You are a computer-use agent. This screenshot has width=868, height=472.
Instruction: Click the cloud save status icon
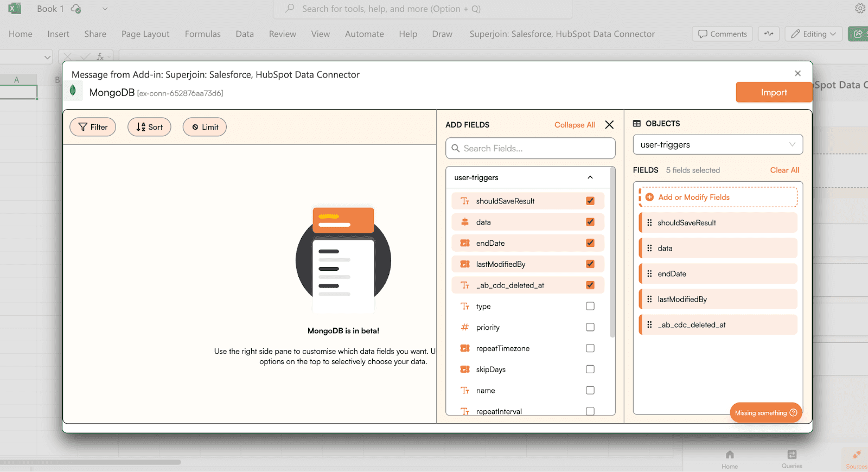pos(76,9)
